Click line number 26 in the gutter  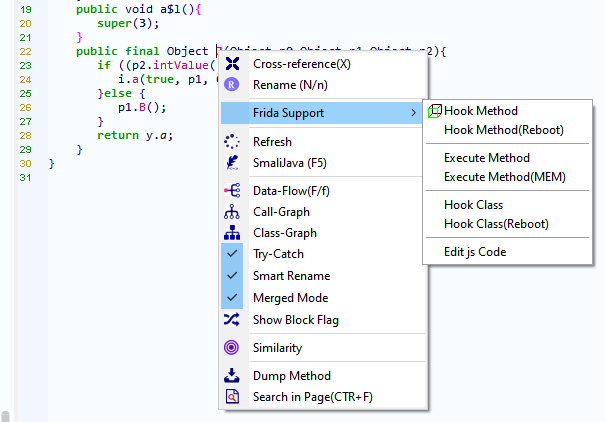tap(26, 107)
